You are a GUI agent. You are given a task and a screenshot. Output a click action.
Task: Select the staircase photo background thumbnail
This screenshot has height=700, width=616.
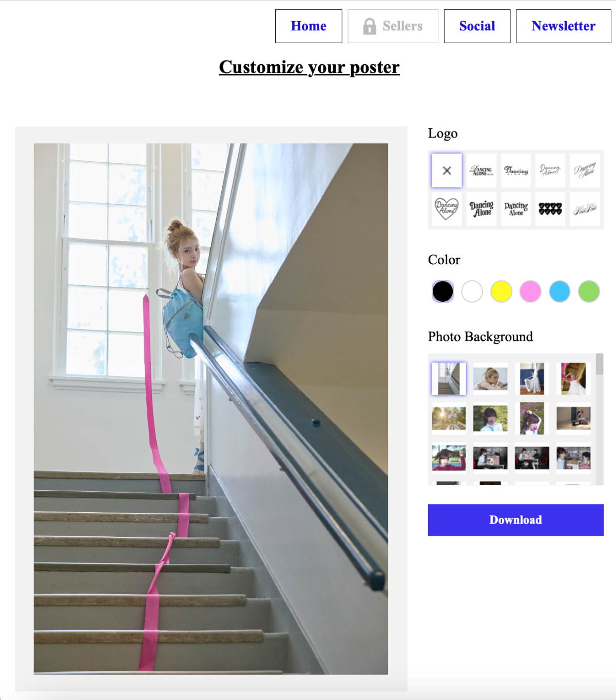[449, 379]
